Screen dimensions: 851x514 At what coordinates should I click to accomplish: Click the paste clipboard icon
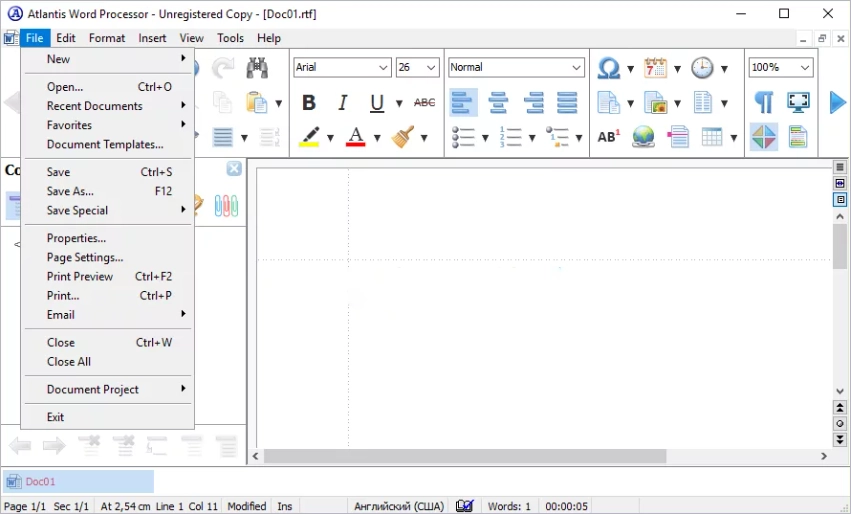click(257, 103)
